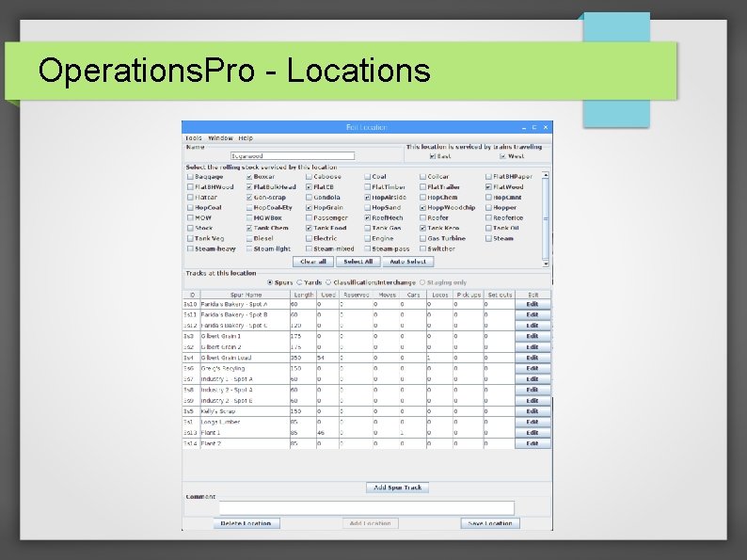Click the rolling stock scrollbar up arrow
This screenshot has width=747, height=560.
[546, 175]
